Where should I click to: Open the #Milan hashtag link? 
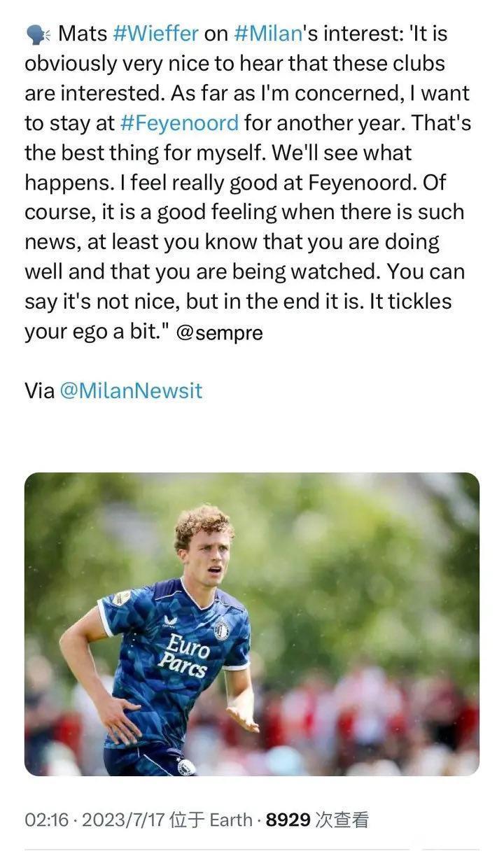tap(266, 33)
